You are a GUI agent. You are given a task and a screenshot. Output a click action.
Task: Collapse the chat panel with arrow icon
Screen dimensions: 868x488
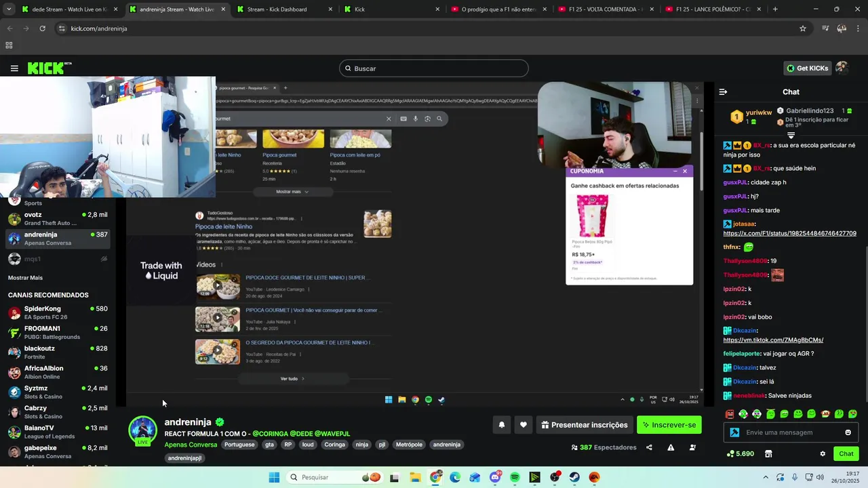723,91
